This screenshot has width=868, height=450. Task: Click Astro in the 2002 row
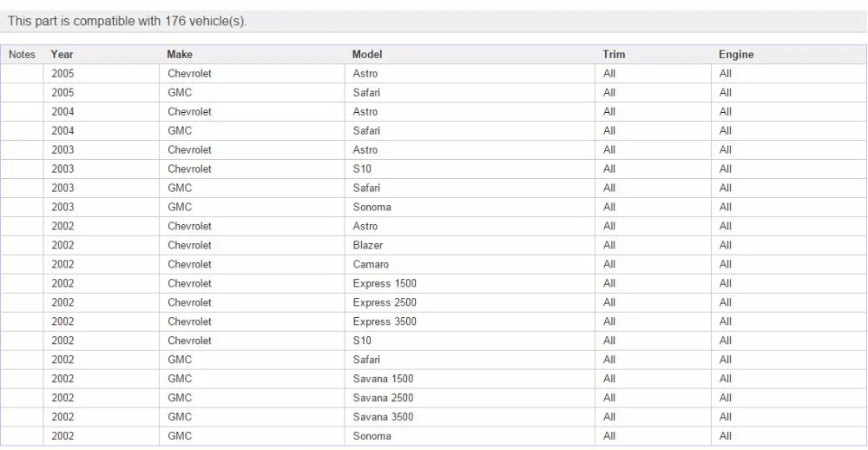click(365, 226)
